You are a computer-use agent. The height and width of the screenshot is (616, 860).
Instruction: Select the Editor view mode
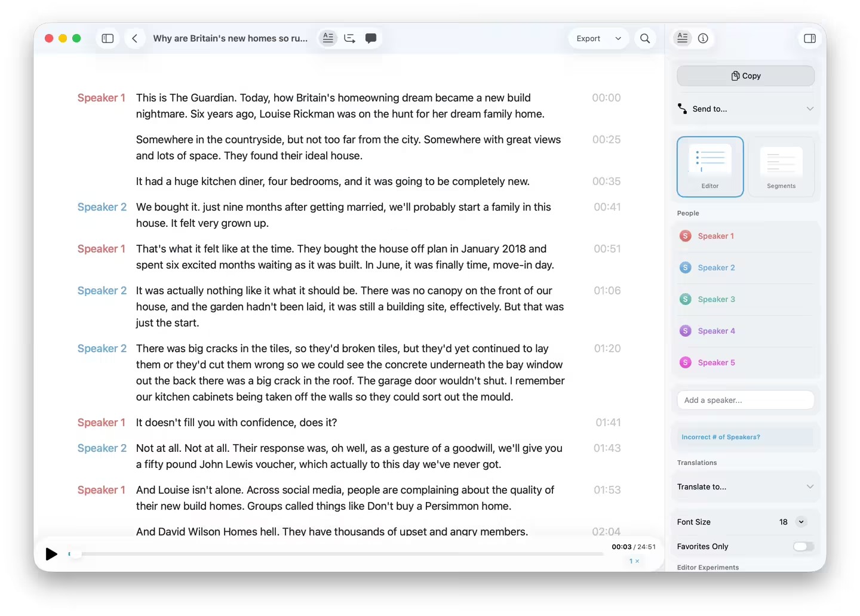click(710, 167)
